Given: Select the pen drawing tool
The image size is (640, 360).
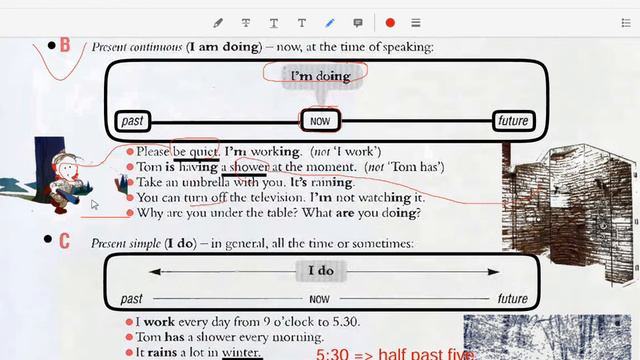Looking at the screenshot, I should [218, 23].
